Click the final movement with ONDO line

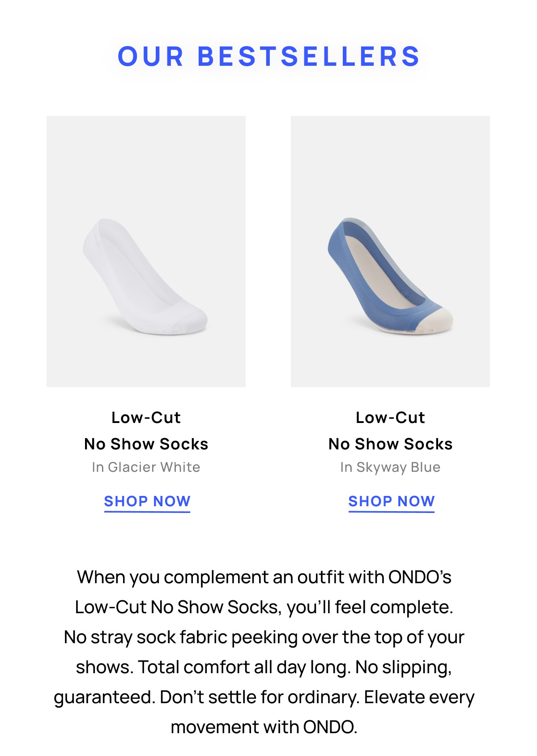tap(264, 727)
